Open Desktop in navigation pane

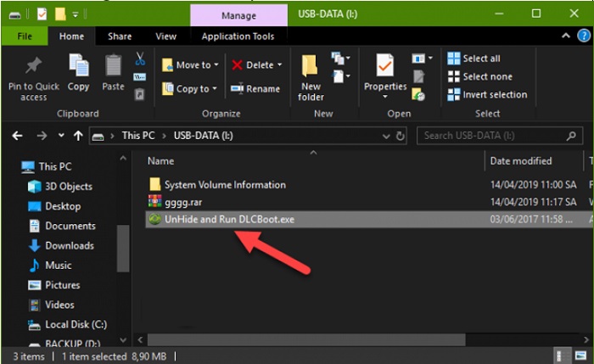pos(54,206)
